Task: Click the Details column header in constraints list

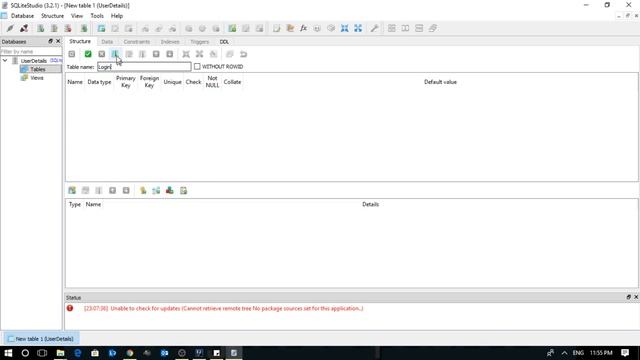Action: click(370, 204)
